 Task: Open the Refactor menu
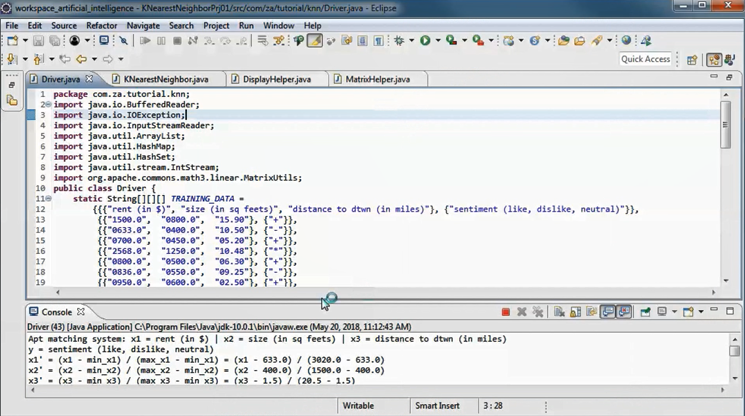click(101, 25)
